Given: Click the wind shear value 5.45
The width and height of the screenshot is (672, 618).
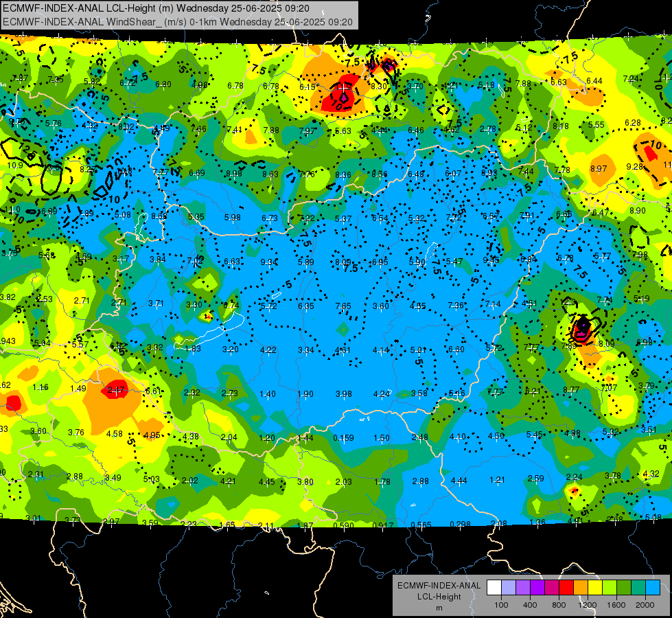Looking at the screenshot, I should 535,435.
